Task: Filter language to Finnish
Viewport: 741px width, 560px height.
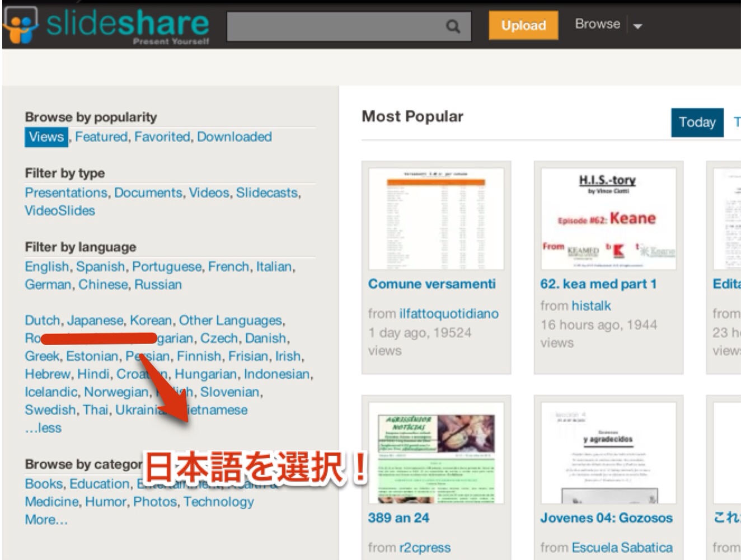Action: (199, 356)
